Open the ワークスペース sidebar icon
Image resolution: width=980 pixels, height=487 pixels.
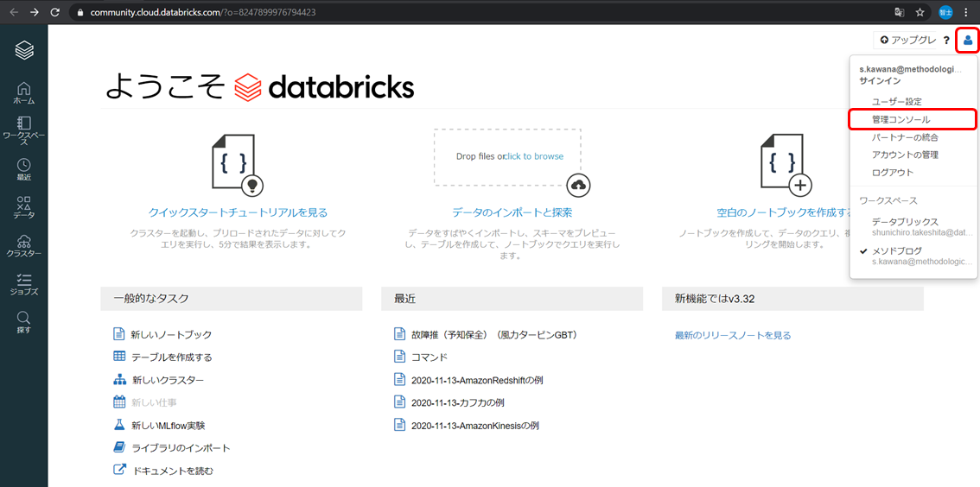click(x=23, y=130)
